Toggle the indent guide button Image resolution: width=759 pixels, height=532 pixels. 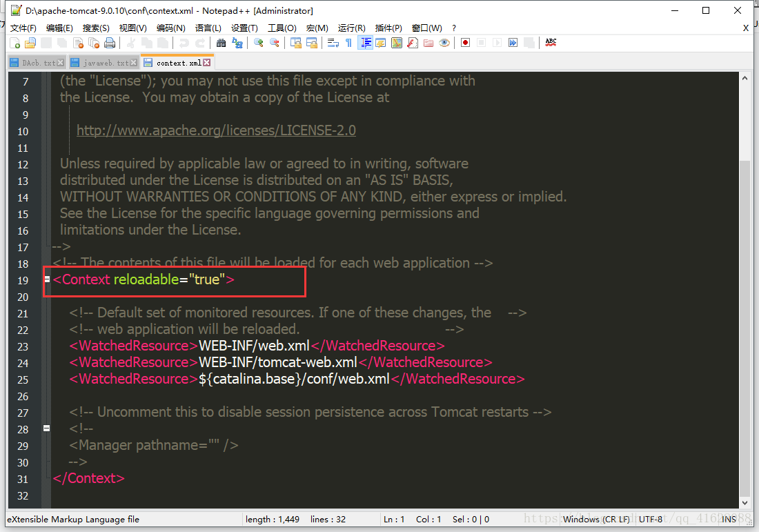[365, 43]
